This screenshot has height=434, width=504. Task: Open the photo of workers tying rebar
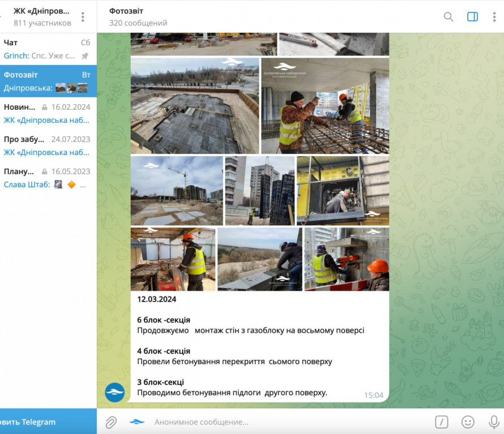325,106
